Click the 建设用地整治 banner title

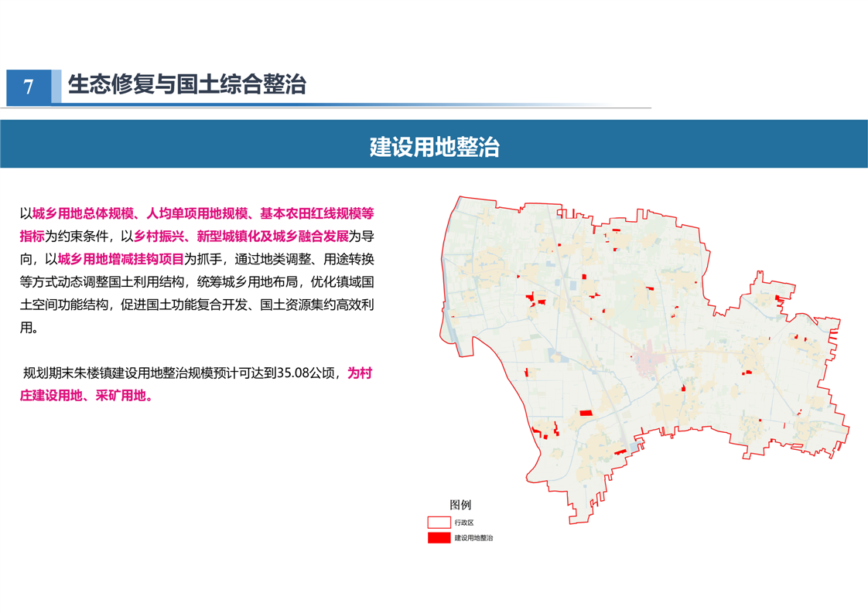[x=434, y=147]
